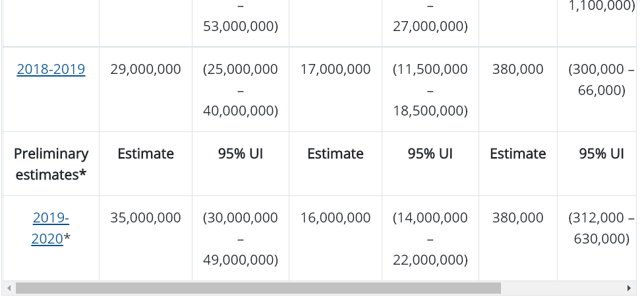The image size is (644, 297).
Task: Select the (30,000,000 – 49,000,000) interval cell
Action: pyautogui.click(x=241, y=238)
